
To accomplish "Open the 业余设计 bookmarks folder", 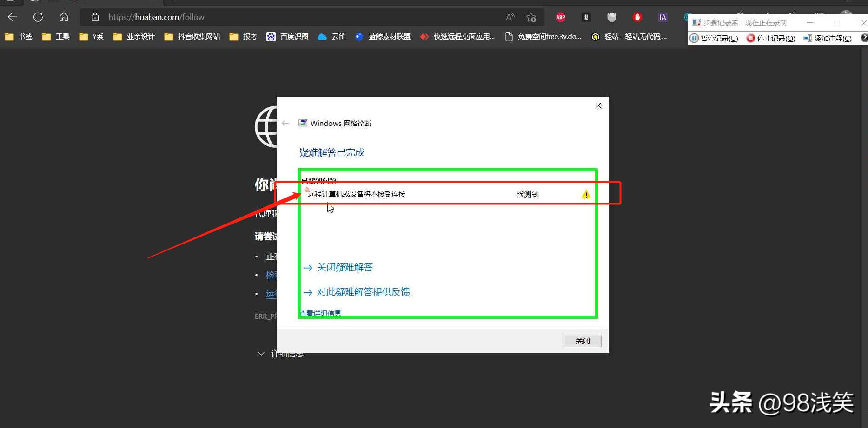I will [134, 37].
